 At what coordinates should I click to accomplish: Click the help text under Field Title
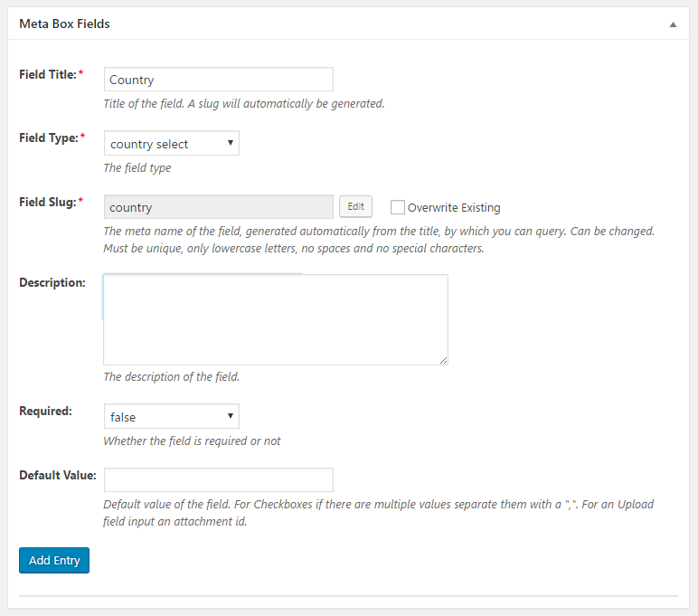tap(243, 103)
